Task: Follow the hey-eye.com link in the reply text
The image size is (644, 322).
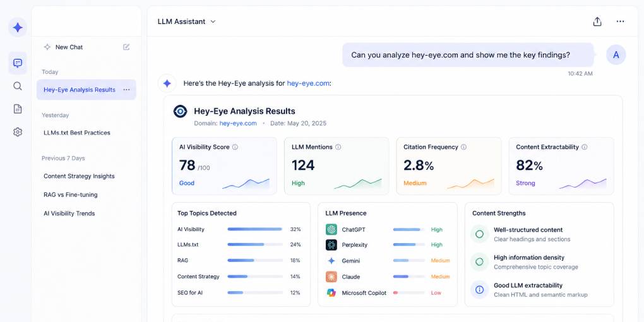Action: pos(308,83)
